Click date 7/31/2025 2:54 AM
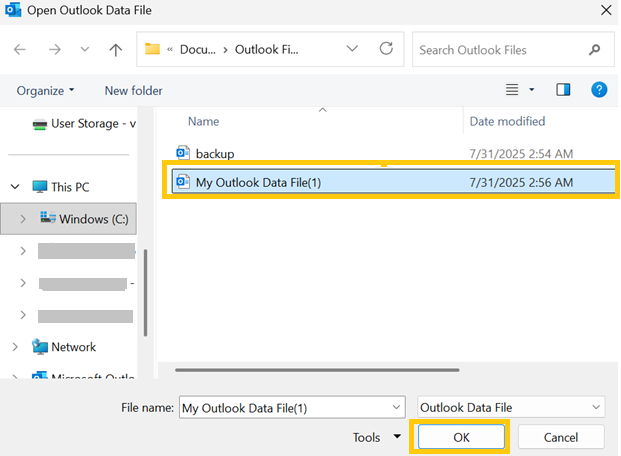Image resolution: width=621 pixels, height=456 pixels. [x=521, y=154]
